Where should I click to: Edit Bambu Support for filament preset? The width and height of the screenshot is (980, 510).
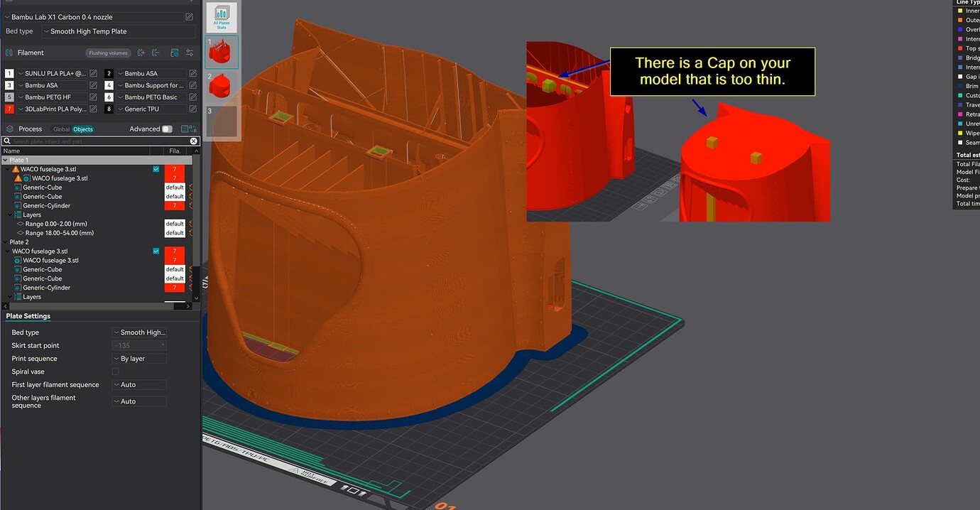[x=192, y=85]
